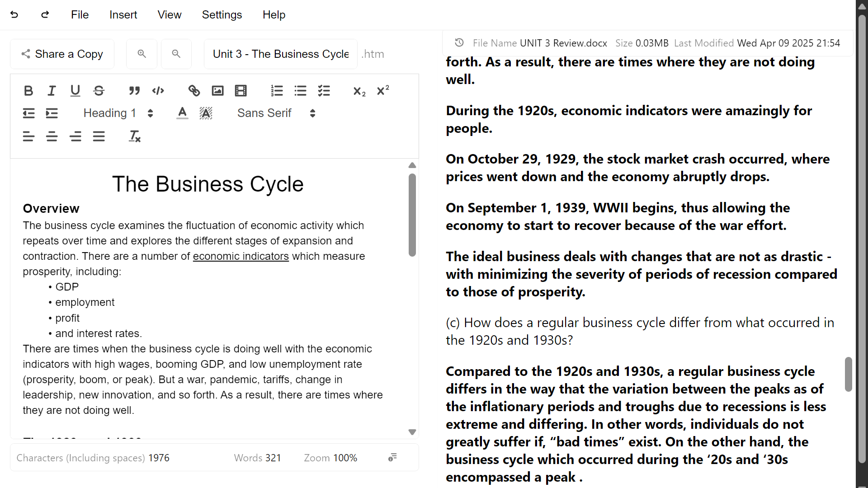
Task: Insert a link using the link icon
Action: coord(194,91)
